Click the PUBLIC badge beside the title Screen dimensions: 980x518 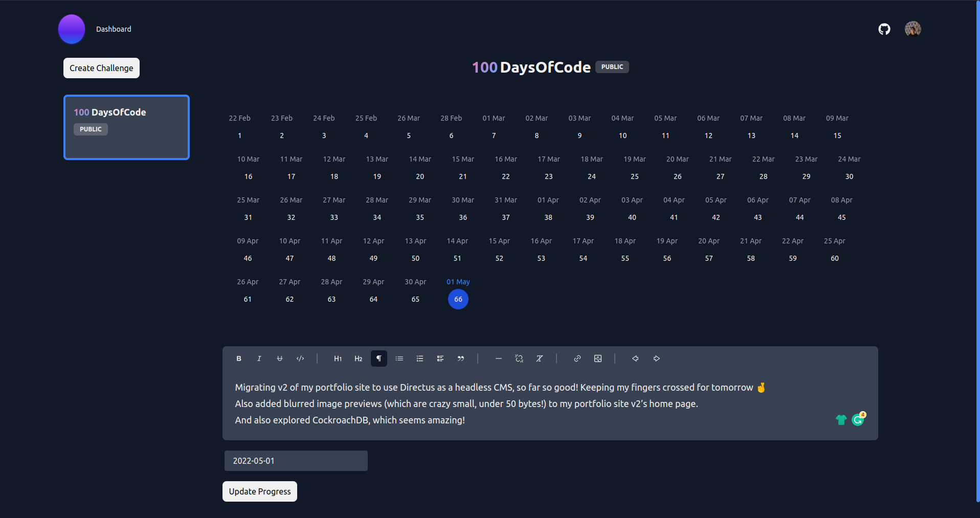(x=612, y=67)
